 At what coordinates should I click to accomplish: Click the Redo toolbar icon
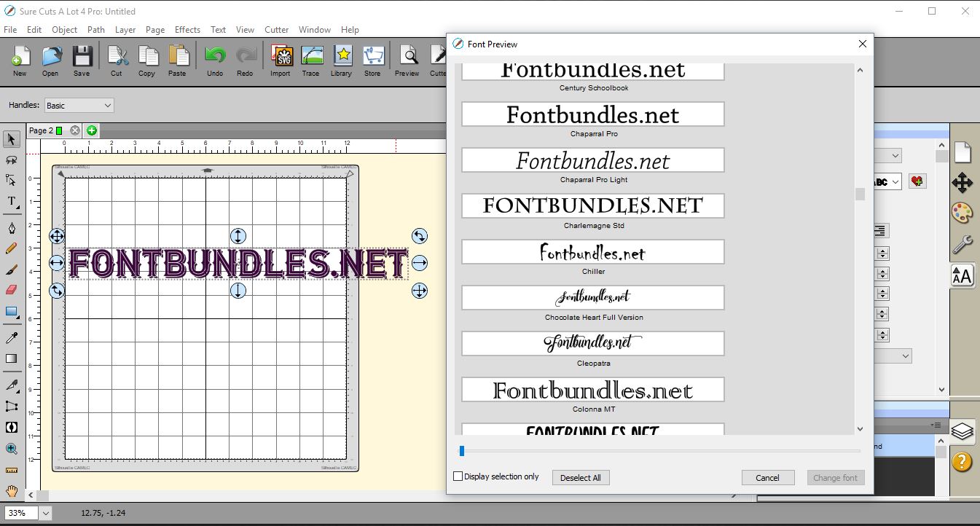(x=245, y=60)
